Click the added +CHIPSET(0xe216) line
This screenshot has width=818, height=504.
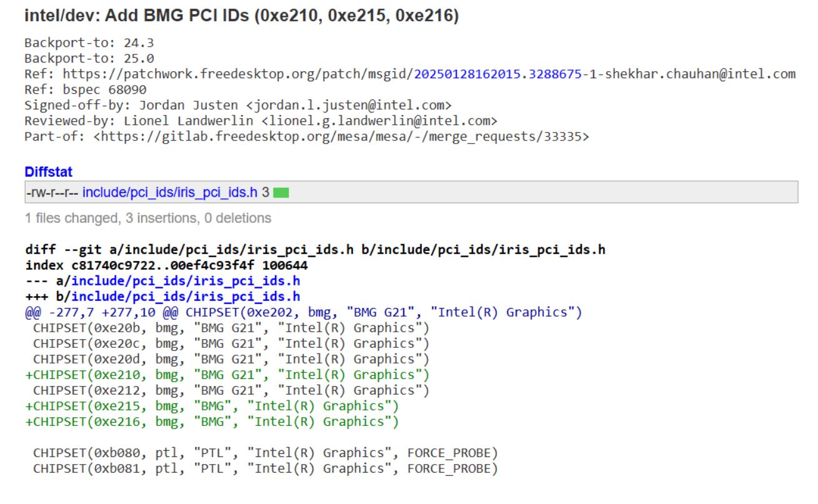coord(212,422)
